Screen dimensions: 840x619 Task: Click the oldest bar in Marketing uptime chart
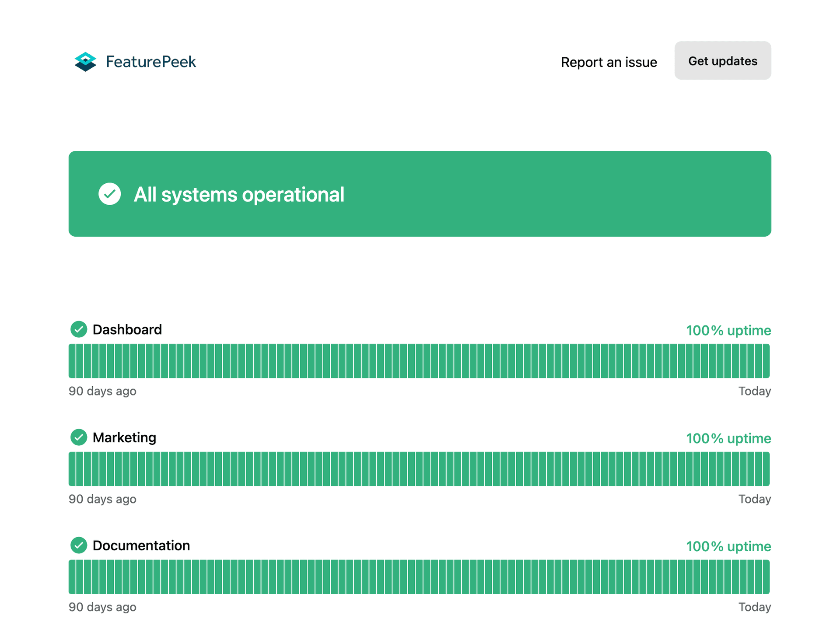pyautogui.click(x=72, y=469)
